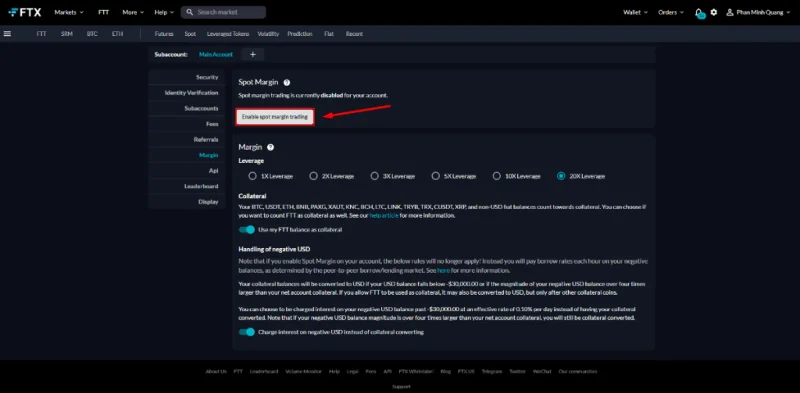Open the Orders dropdown
The width and height of the screenshot is (800, 393).
671,12
